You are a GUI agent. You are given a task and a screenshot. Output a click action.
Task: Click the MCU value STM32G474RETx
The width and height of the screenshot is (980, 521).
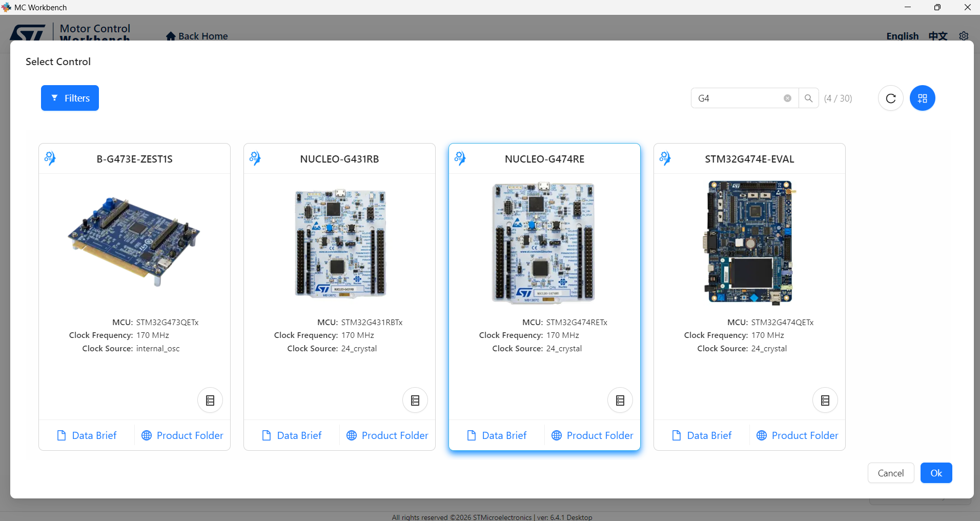point(577,323)
